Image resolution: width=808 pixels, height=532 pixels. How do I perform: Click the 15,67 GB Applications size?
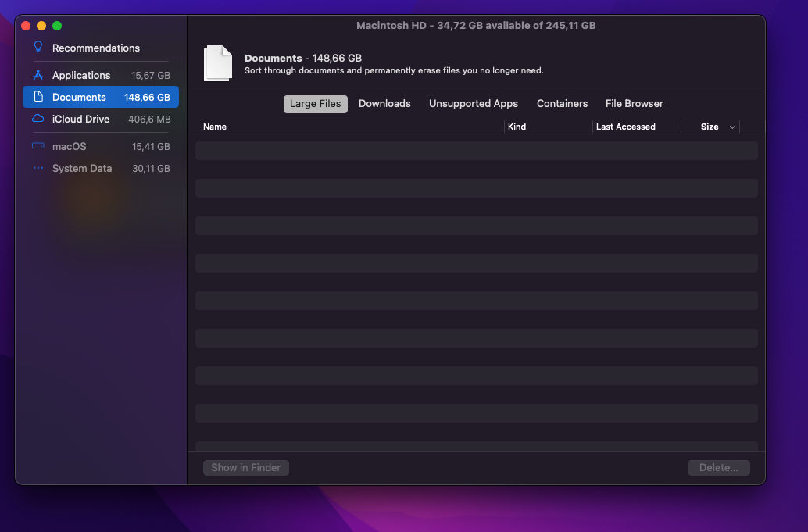(151, 76)
